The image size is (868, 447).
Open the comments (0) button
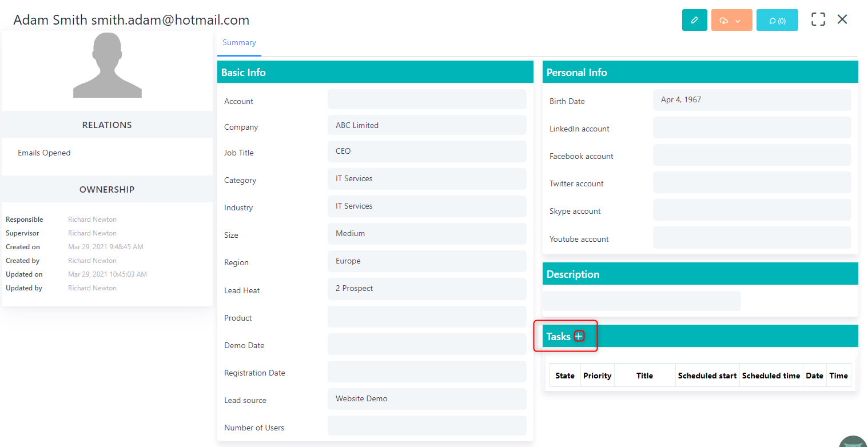point(777,20)
